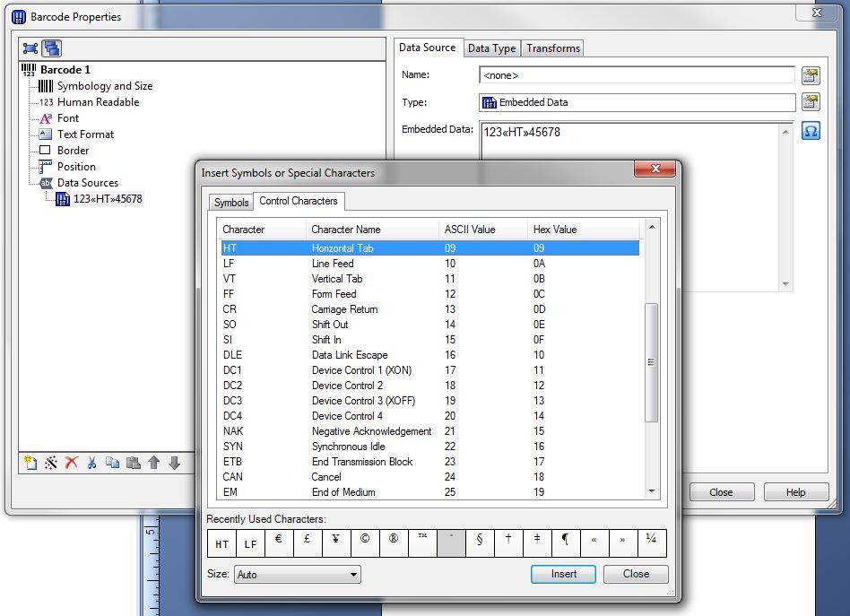
Task: Move data source up with arrow icon
Action: tap(153, 462)
